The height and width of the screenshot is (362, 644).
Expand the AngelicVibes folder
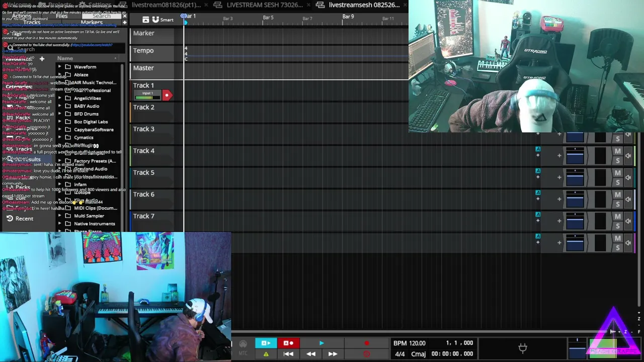coord(60,99)
